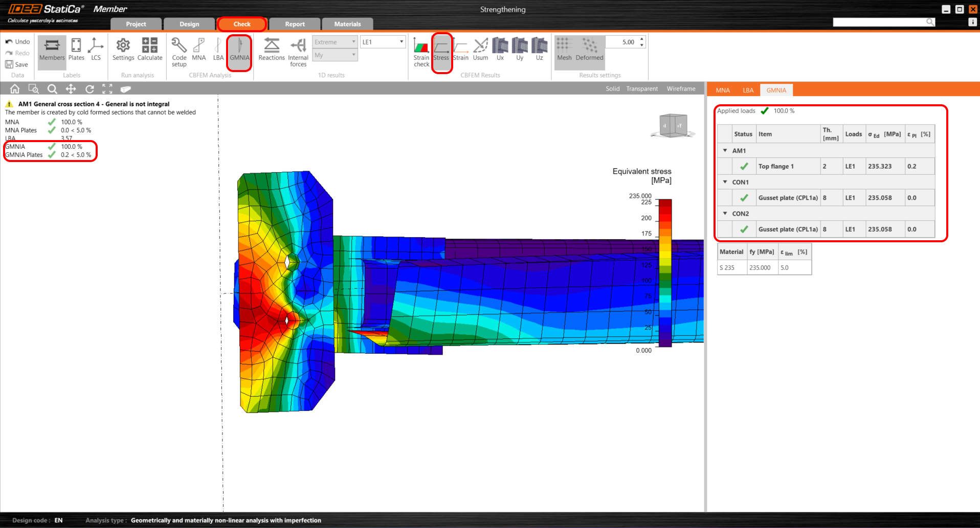Click the Usum deformation icon
This screenshot has height=528, width=980.
[x=480, y=50]
